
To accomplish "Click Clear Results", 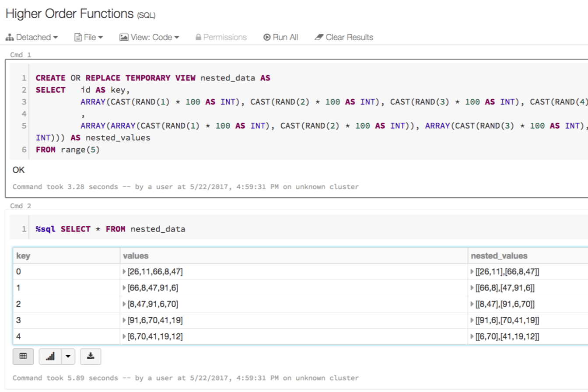I will [344, 37].
